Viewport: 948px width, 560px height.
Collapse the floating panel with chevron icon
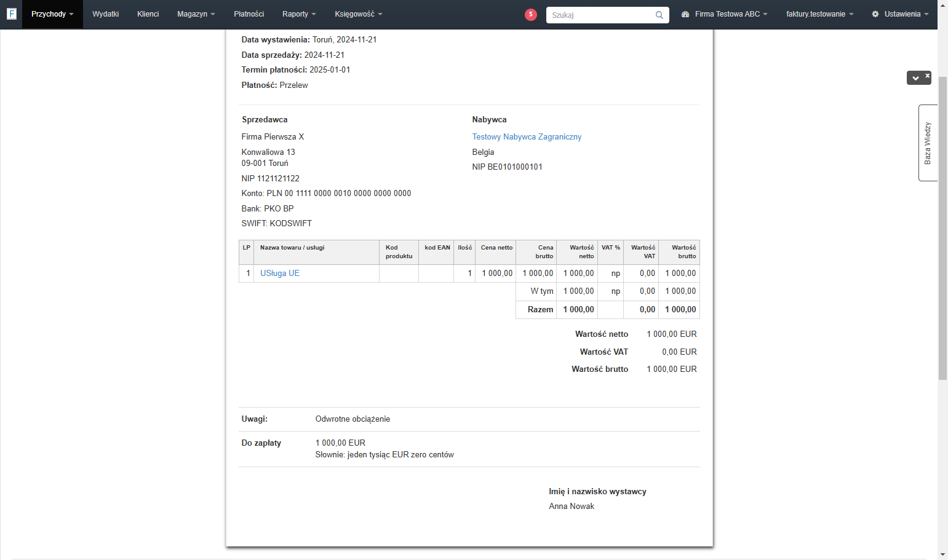pos(915,78)
